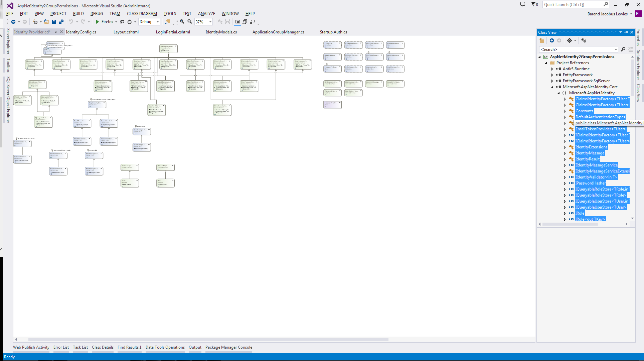This screenshot has height=361, width=644.
Task: Switch to ApplicationGroupManager.cs tab
Action: (x=278, y=32)
